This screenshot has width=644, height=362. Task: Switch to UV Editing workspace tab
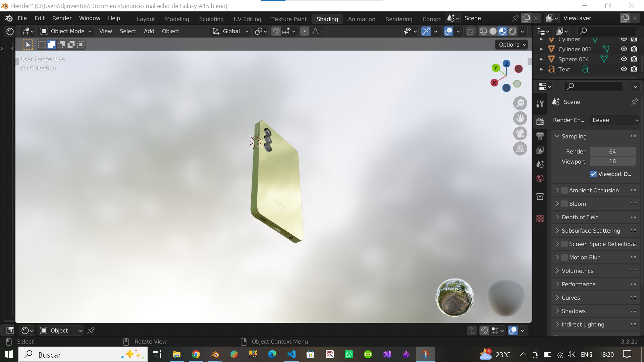point(248,19)
